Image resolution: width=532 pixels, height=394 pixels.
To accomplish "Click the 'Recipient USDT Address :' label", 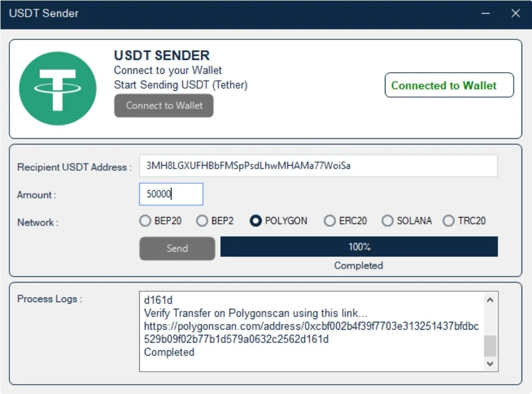I will point(74,167).
